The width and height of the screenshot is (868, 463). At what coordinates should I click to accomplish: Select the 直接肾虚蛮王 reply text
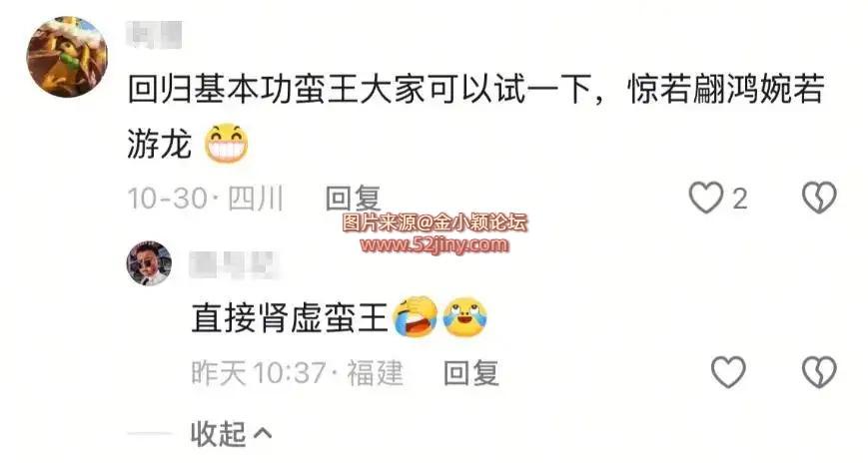point(289,317)
